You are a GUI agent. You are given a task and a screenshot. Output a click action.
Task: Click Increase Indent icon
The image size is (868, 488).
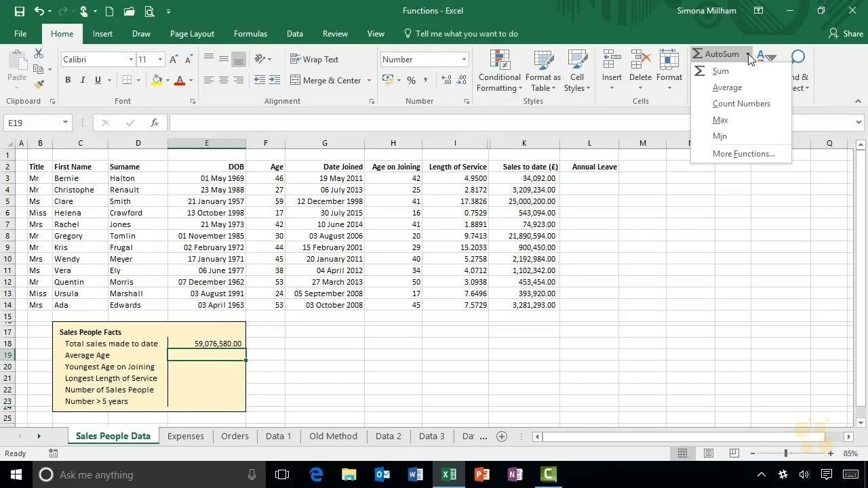click(275, 80)
